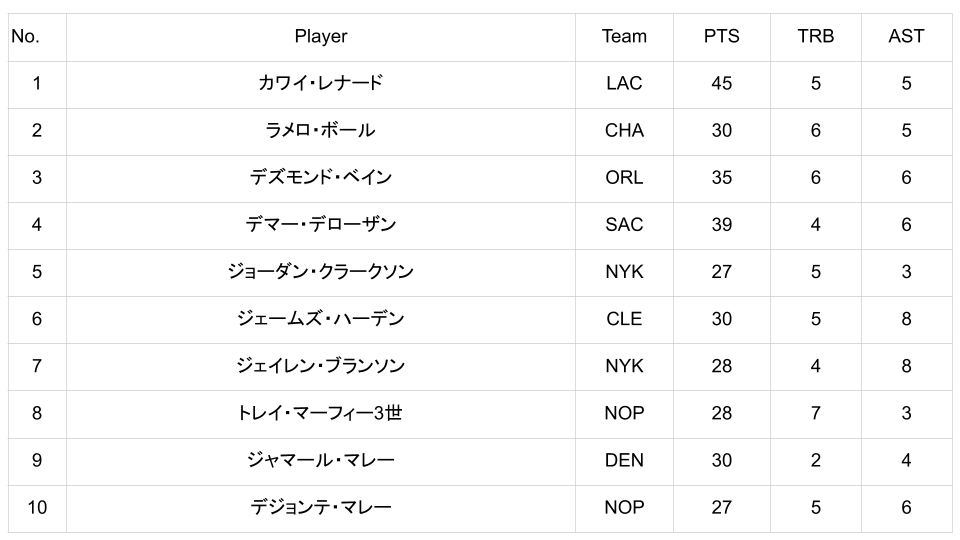The height and width of the screenshot is (540, 960).
Task: Click player name カワイ・レナード
Action: (320, 84)
